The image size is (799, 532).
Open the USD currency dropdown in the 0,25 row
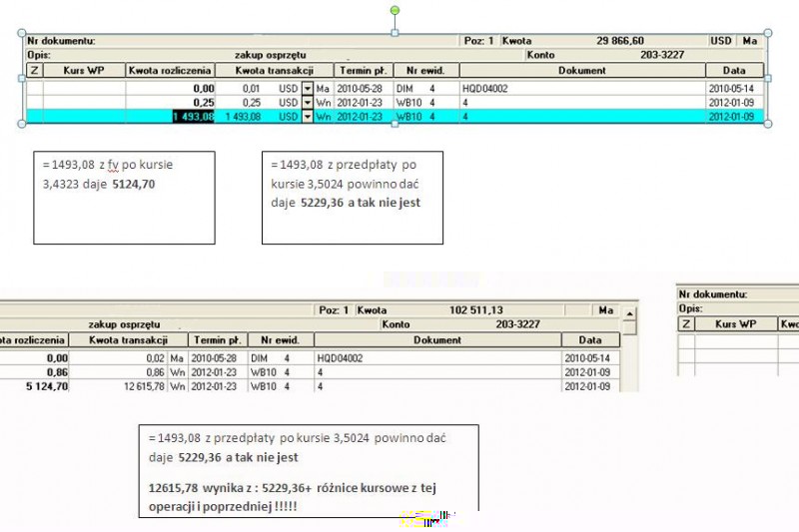(x=308, y=103)
